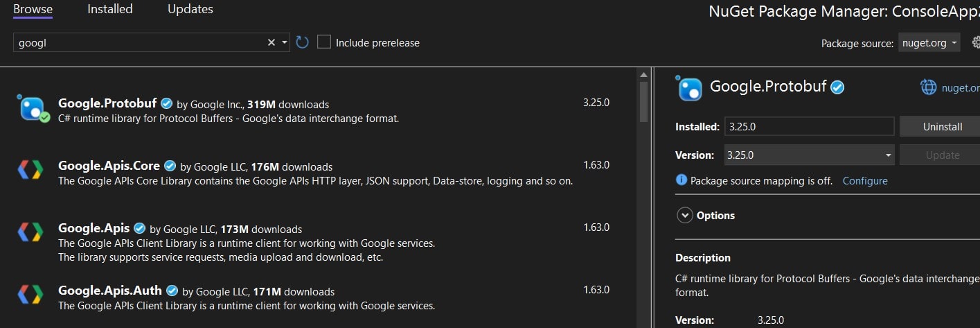Click the Google.Apis package logo
The width and height of the screenshot is (980, 328).
point(30,232)
